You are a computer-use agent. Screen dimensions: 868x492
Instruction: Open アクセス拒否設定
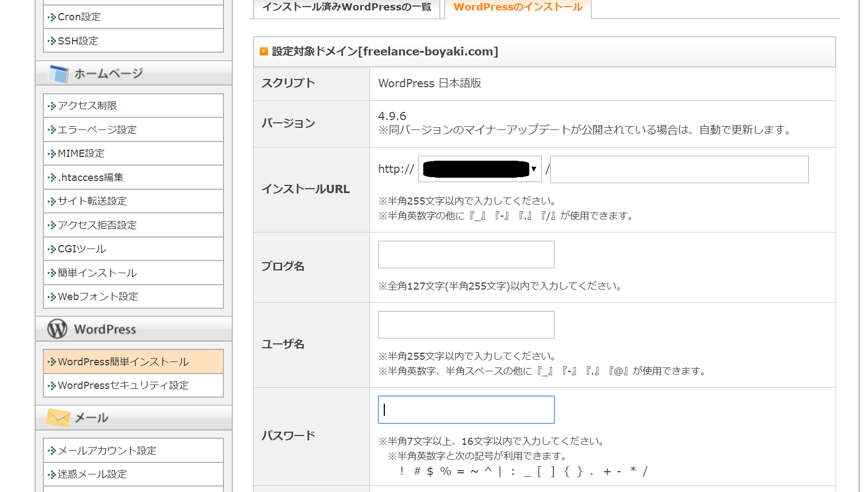click(x=133, y=225)
